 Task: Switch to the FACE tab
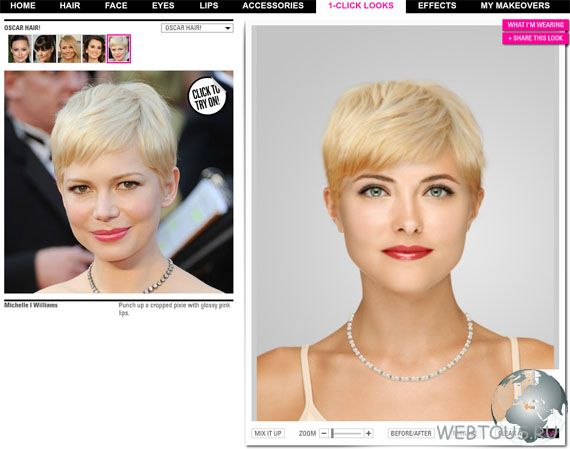click(116, 6)
